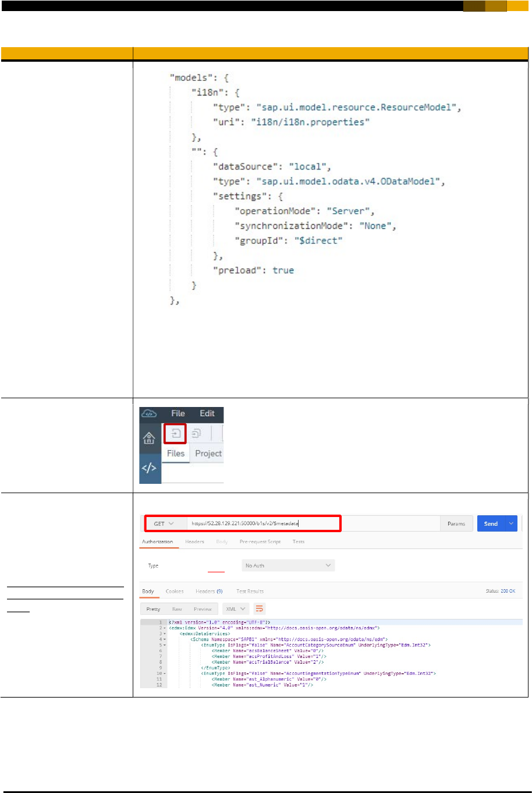Collapse the edmx:DataServices node on line 3

click(166, 633)
